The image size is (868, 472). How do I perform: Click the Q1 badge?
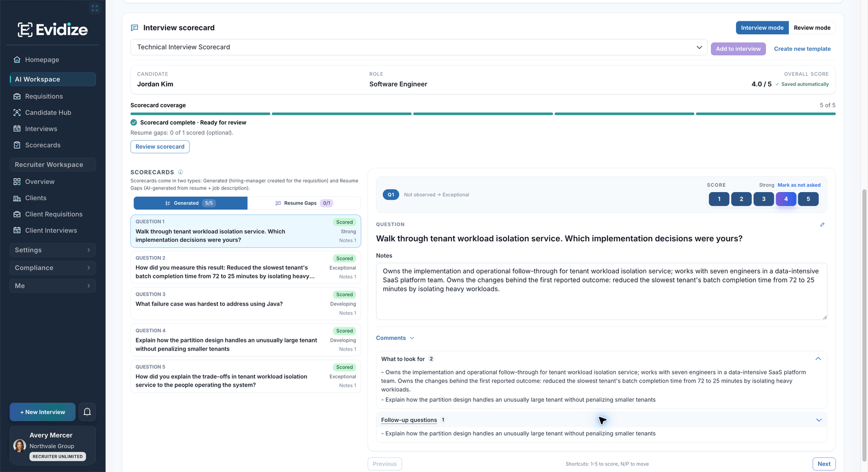(x=391, y=195)
